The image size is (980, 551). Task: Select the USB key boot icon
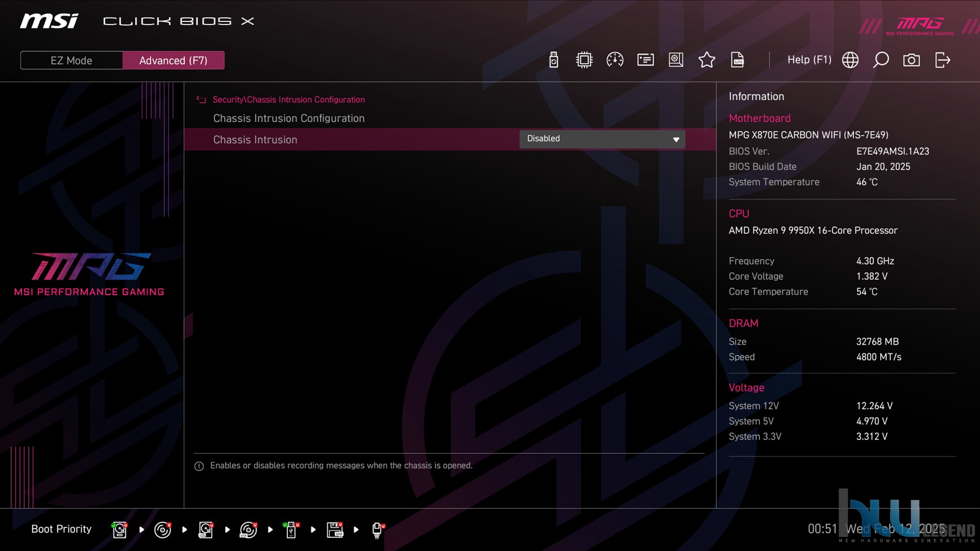click(291, 529)
